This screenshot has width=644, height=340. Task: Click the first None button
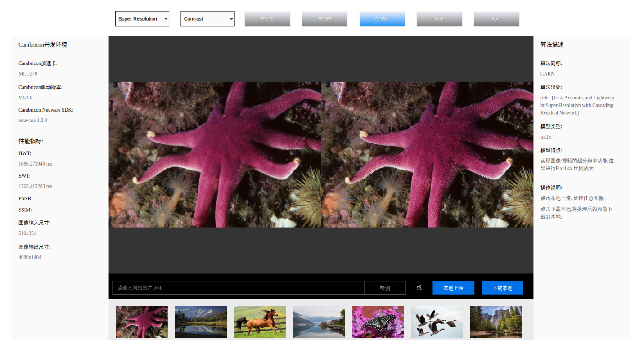(439, 19)
